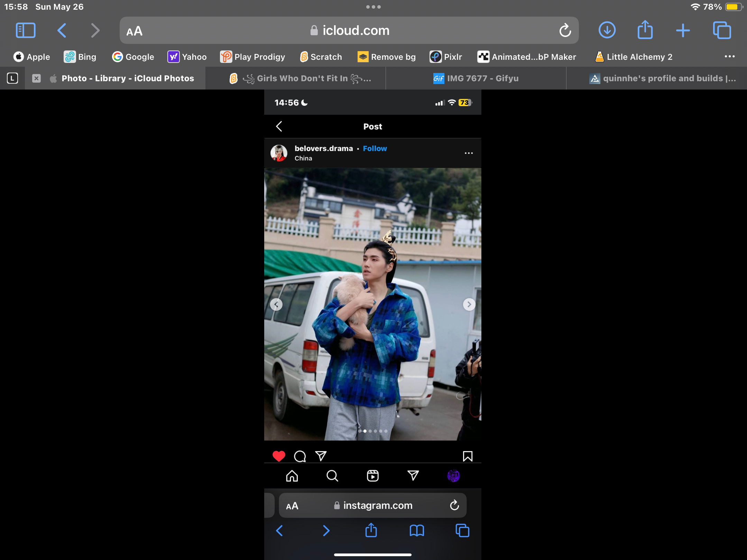
Task: Open Remove bg bookmark
Action: coord(387,57)
